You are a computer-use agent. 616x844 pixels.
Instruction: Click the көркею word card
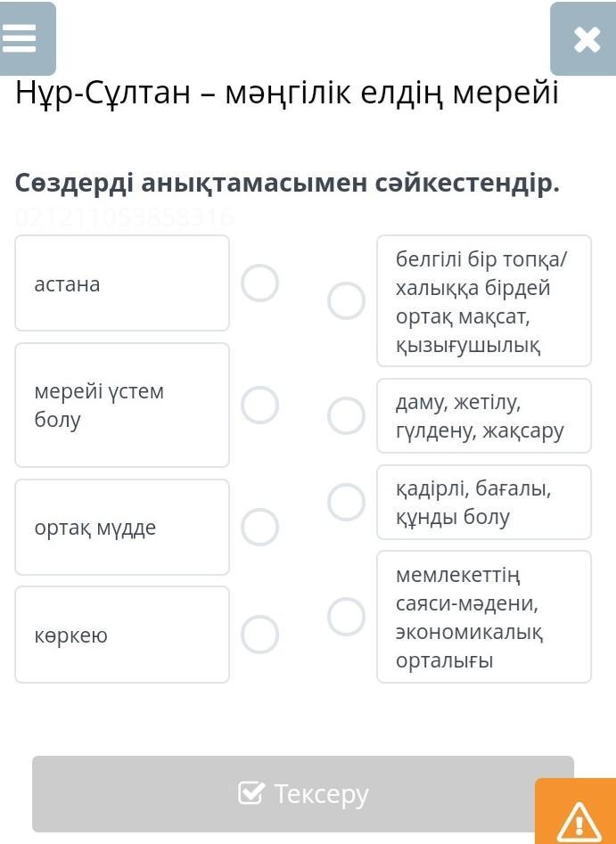coord(122,635)
